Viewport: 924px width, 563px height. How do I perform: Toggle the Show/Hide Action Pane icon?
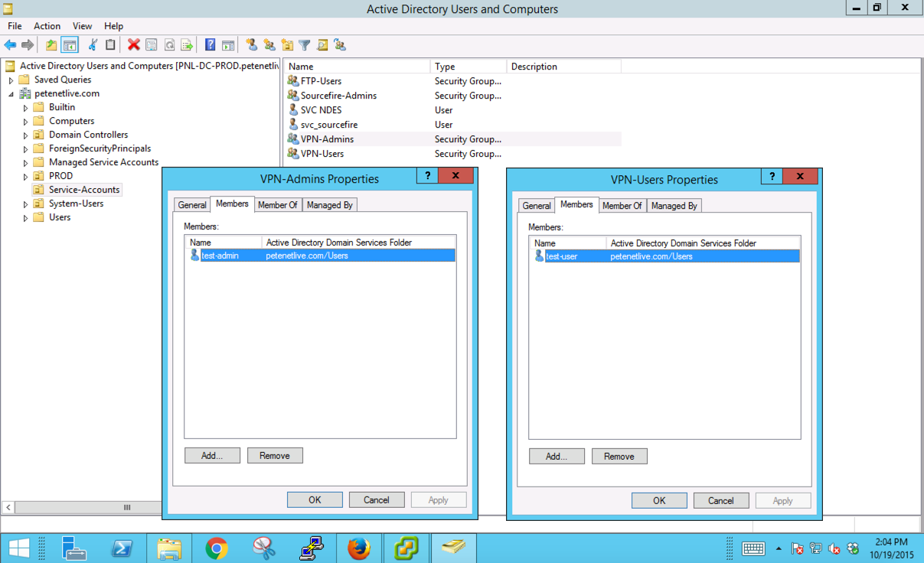(x=228, y=45)
